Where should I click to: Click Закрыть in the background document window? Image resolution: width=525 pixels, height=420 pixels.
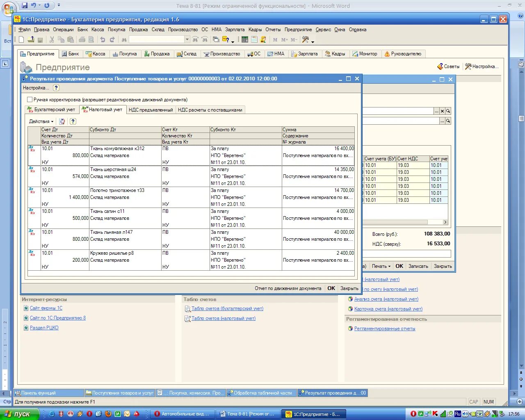click(x=443, y=266)
